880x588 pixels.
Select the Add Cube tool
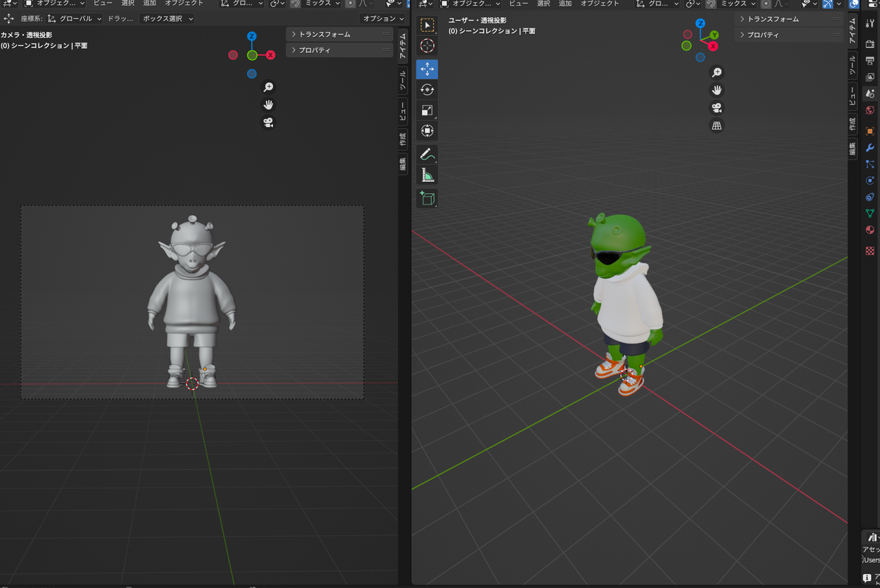tap(427, 199)
